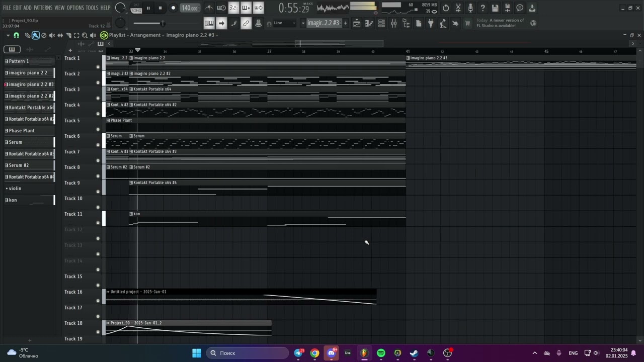Viewport: 644px width, 362px height.
Task: Toggle overdub blend recording
Action: [246, 8]
